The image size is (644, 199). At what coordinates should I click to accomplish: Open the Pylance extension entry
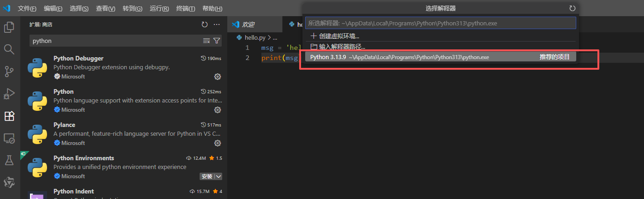tap(124, 134)
